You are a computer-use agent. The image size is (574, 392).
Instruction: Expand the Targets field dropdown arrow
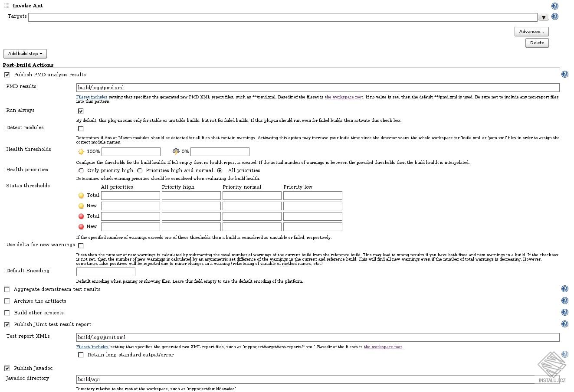pos(544,17)
